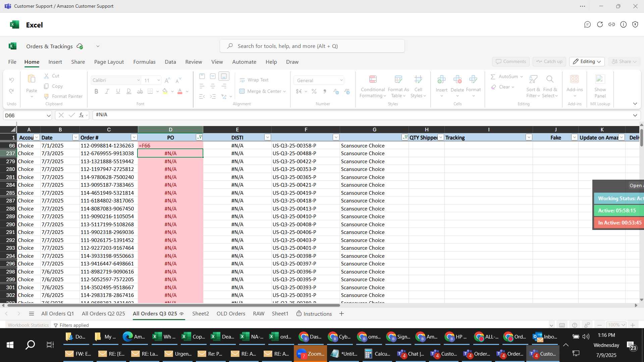The image size is (644, 362).
Task: Click the Show Panel MX Lookup icon
Action: tap(600, 79)
